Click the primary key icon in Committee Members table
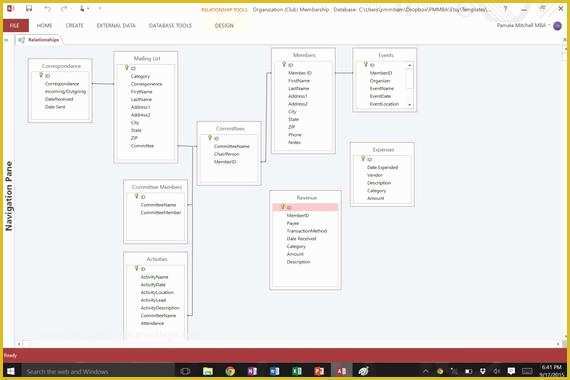This screenshot has width=570, height=380. coord(137,196)
